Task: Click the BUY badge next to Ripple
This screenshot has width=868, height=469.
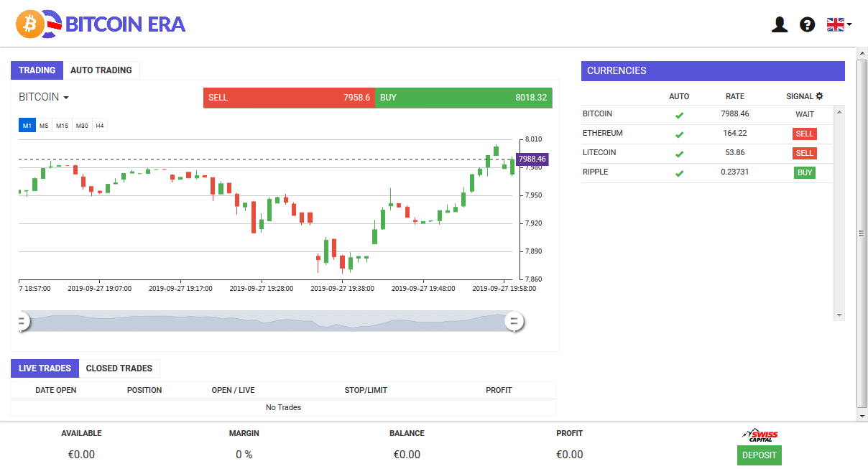Action: tap(804, 172)
